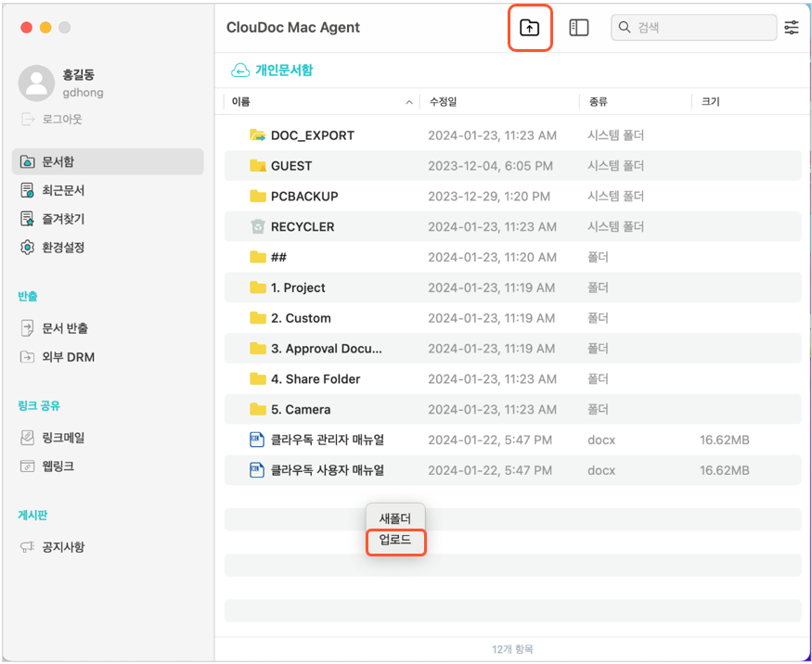Select the RECYCLER row name

(x=303, y=227)
